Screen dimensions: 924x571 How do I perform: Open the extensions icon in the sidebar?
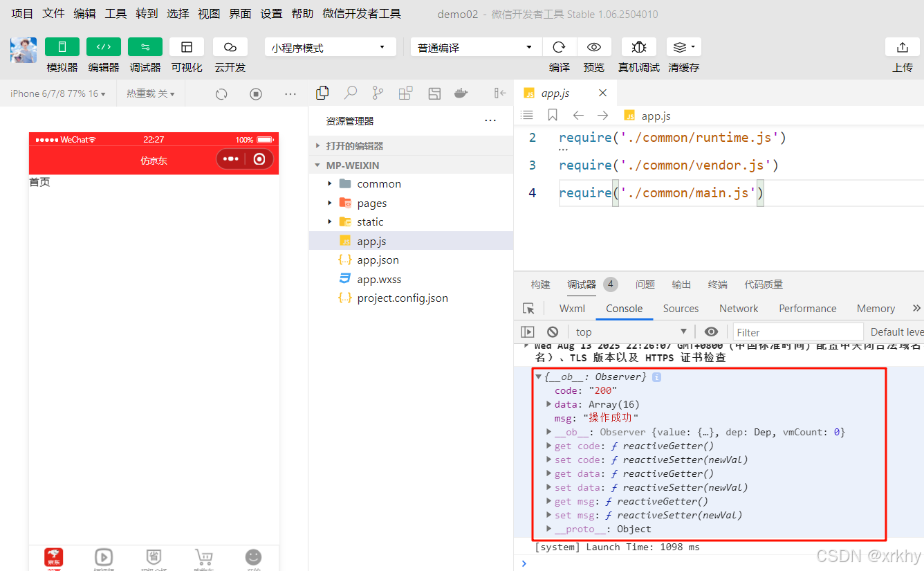(x=405, y=93)
